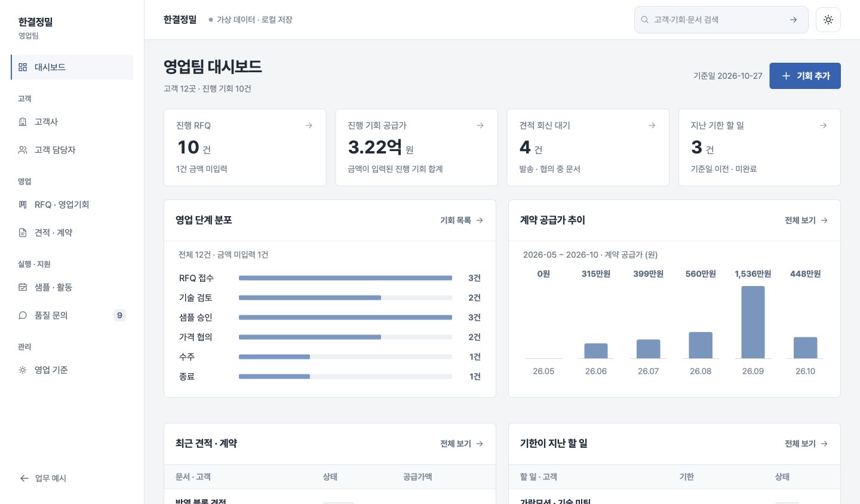Click the 품질 문의 chat bubble icon
860x504 pixels.
click(x=23, y=315)
